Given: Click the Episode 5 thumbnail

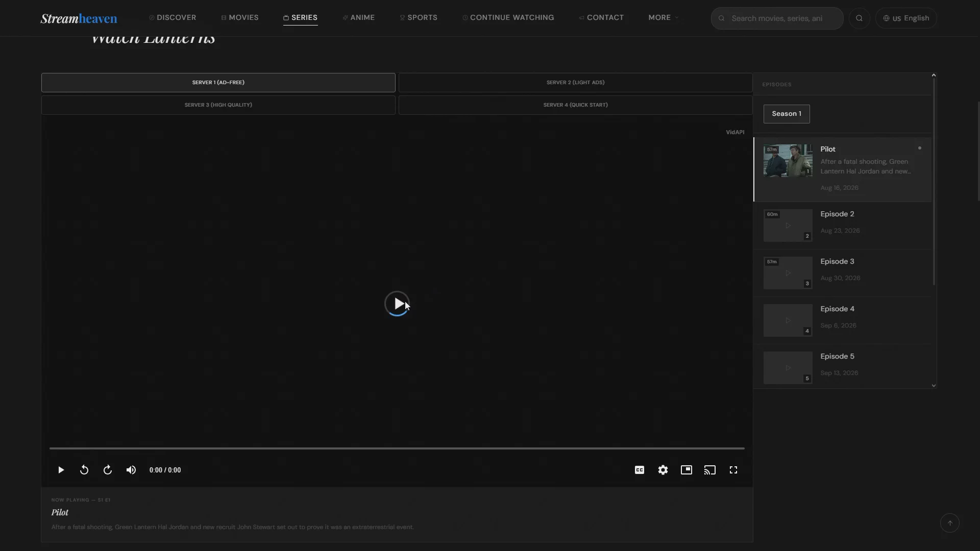Looking at the screenshot, I should click(788, 368).
